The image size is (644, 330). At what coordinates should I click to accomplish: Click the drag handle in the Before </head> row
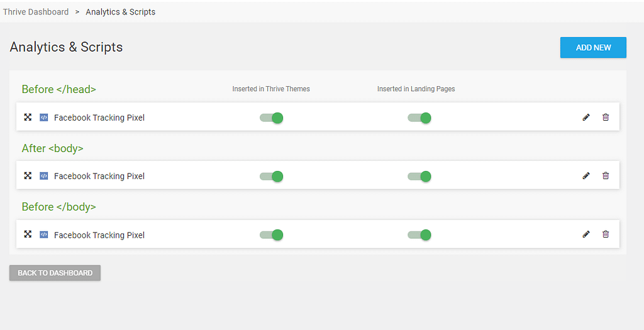[x=28, y=118]
